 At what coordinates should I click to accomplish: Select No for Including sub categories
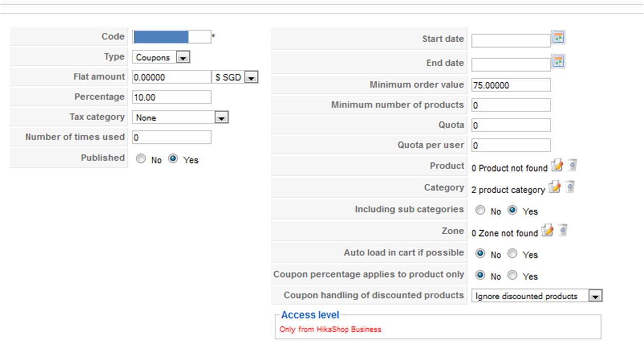tap(480, 210)
